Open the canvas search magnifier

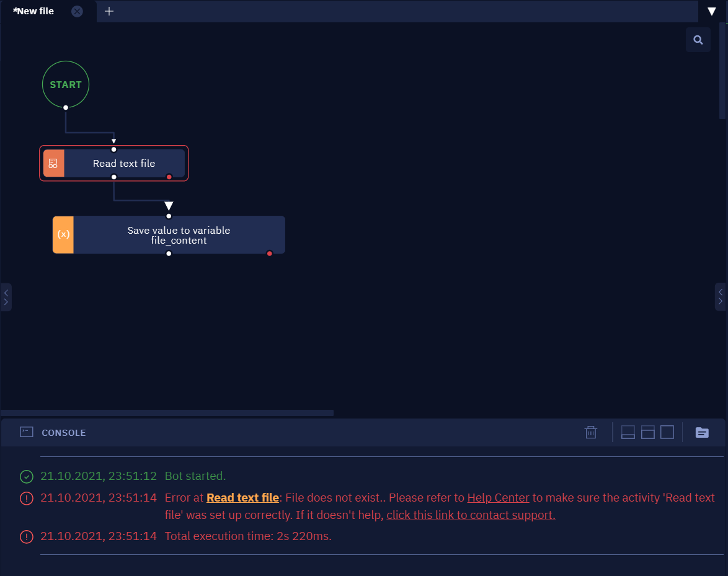tap(698, 40)
